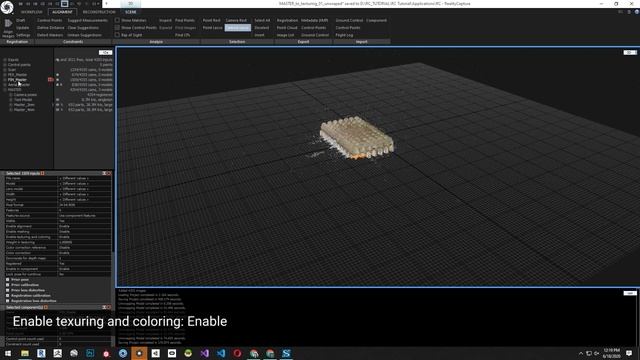Image resolution: width=640 pixels, height=360 pixels.
Task: Expand the Registration calibration section
Action: (x=8, y=296)
